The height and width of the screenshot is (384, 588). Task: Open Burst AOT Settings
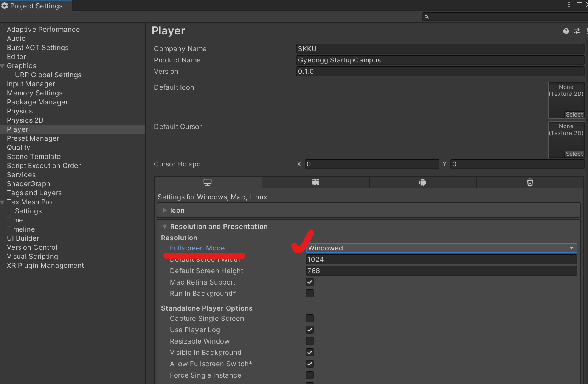coord(38,48)
